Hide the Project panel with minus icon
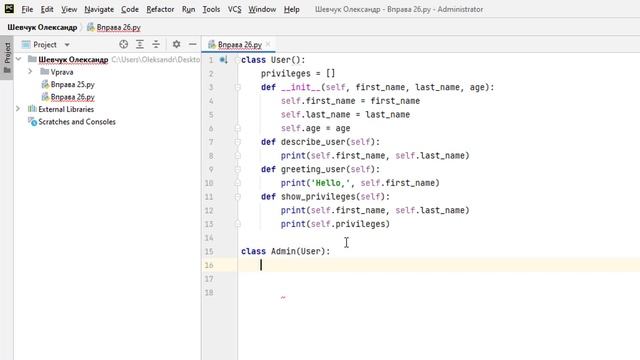Screen dimensions: 640x360 pos(192,44)
